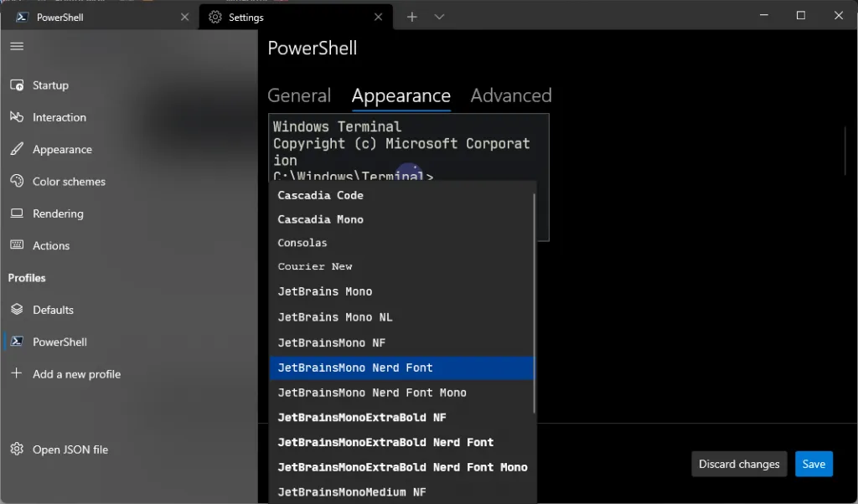Select highlighted JetBrainsMono Nerd Font option
The width and height of the screenshot is (858, 504).
pos(401,368)
